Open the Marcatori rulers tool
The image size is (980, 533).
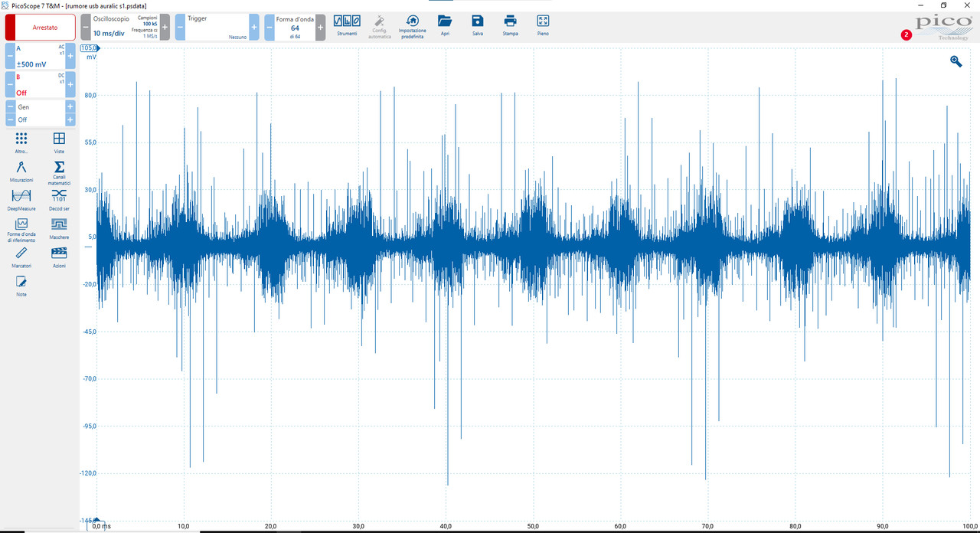(21, 257)
